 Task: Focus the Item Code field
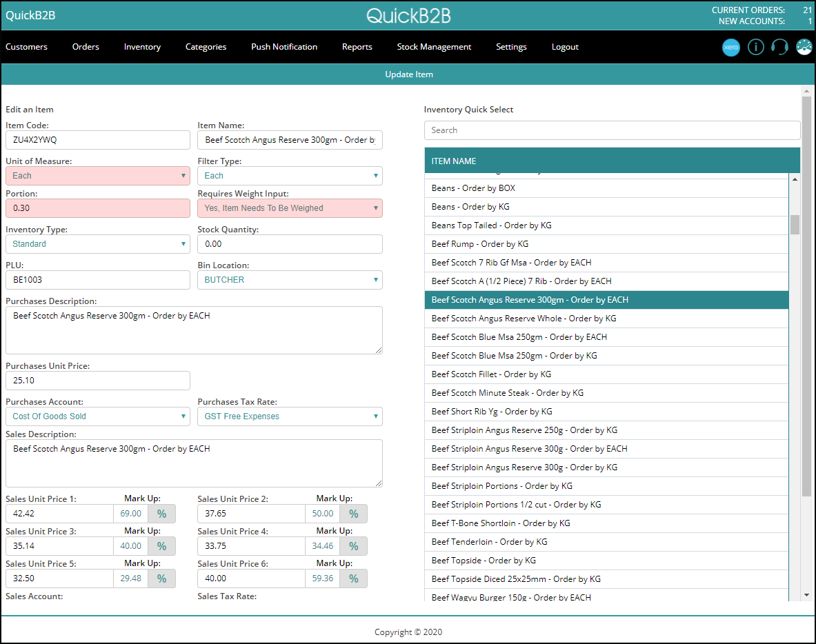(98, 140)
